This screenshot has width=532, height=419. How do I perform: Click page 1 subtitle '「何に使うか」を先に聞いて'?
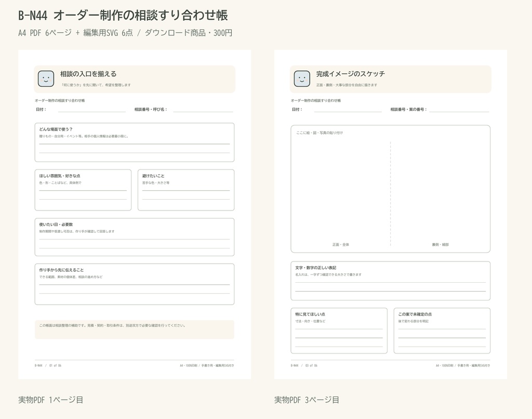click(96, 85)
